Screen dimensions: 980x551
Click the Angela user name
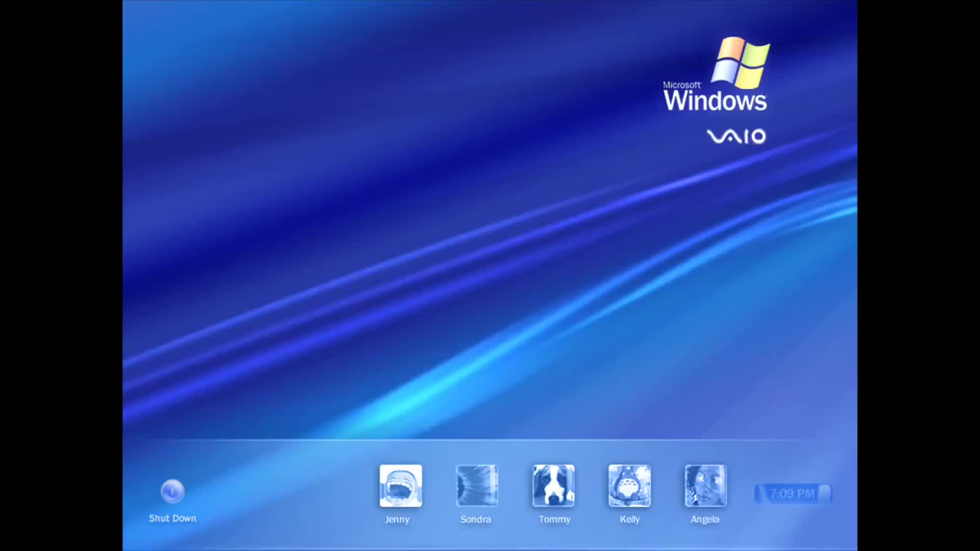tap(705, 519)
